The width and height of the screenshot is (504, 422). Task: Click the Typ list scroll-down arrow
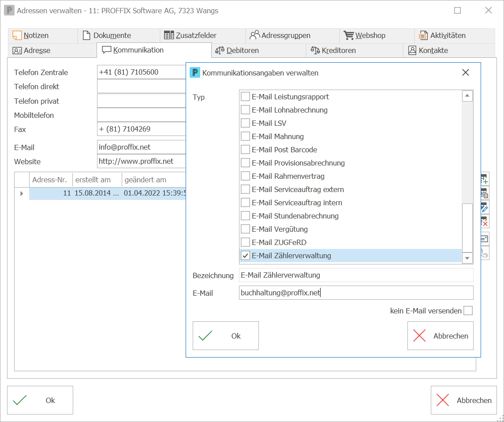click(467, 258)
